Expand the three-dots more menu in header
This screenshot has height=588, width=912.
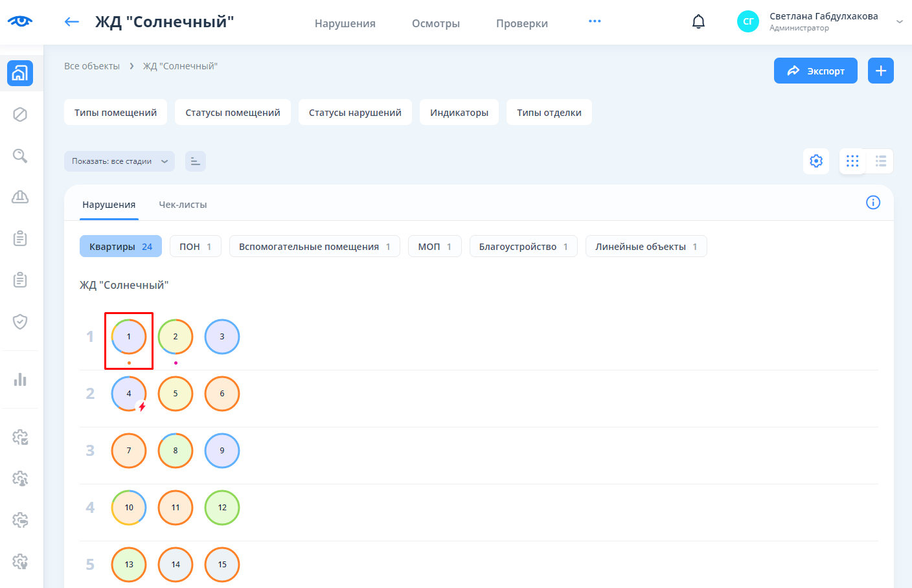point(595,21)
